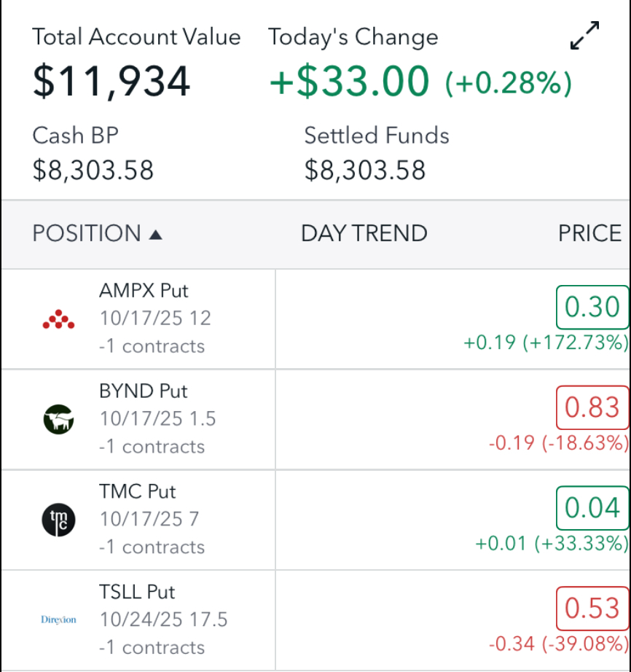Sort by the DAY TREND column
Viewport: 631px width, 672px height.
coord(364,233)
